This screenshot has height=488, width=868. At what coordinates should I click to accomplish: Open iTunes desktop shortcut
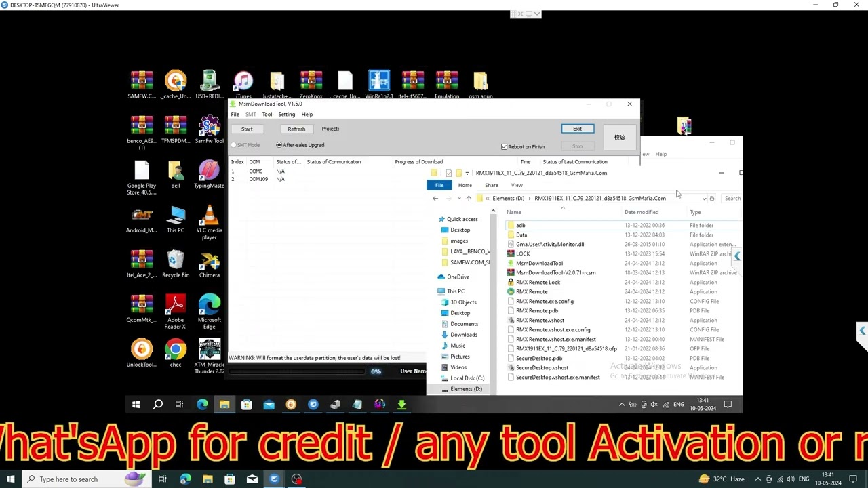(x=243, y=85)
